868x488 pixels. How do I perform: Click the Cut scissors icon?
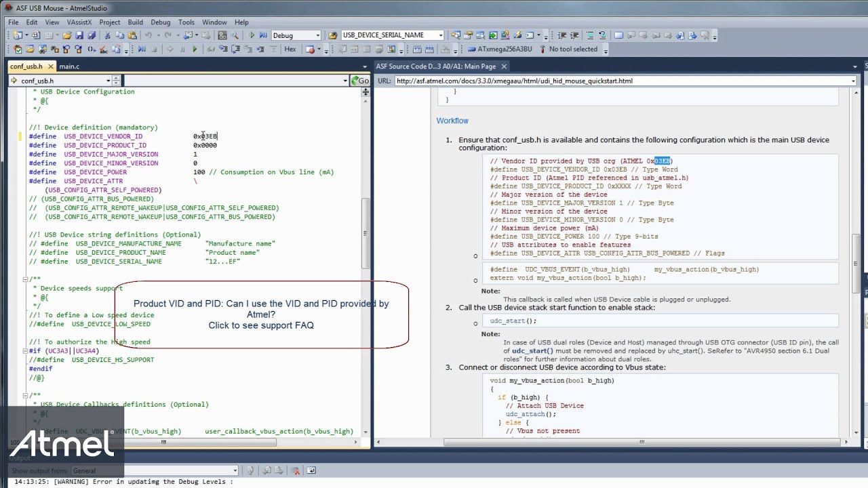(x=108, y=35)
